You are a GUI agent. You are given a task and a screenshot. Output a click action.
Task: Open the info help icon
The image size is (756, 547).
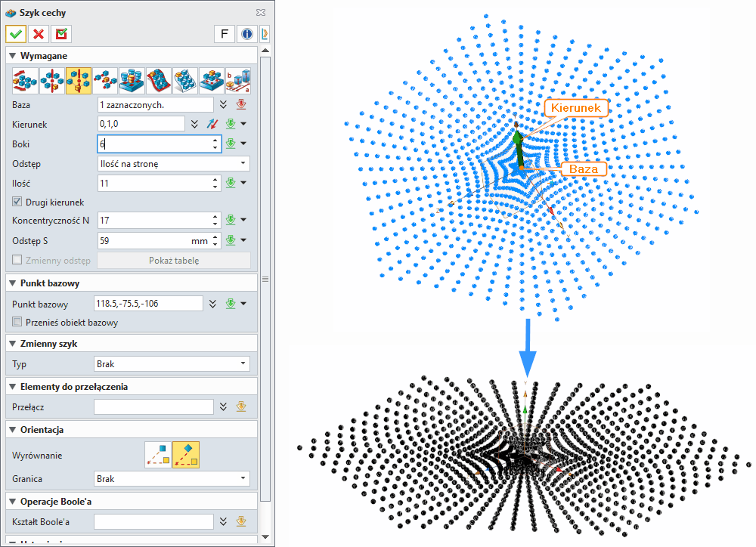pyautogui.click(x=246, y=34)
